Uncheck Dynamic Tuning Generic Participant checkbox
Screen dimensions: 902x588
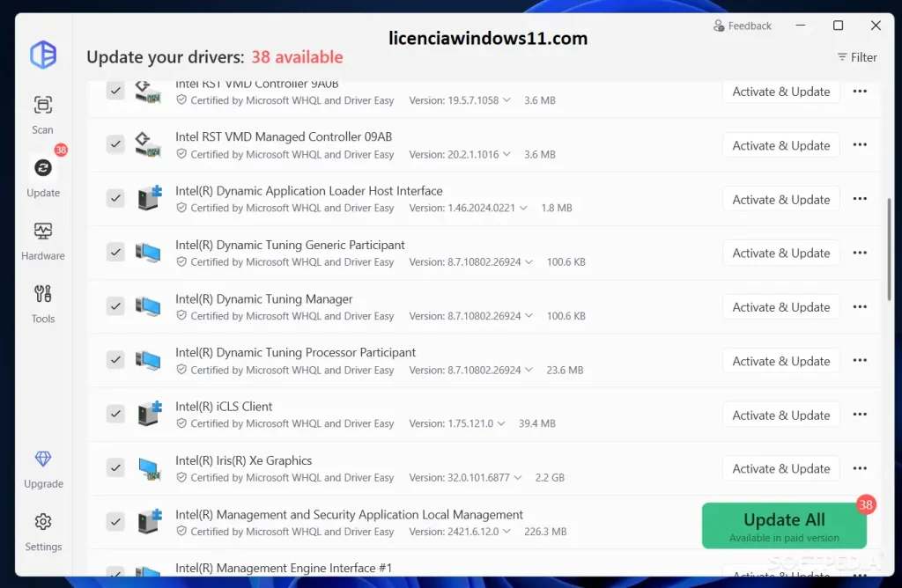[x=115, y=252]
